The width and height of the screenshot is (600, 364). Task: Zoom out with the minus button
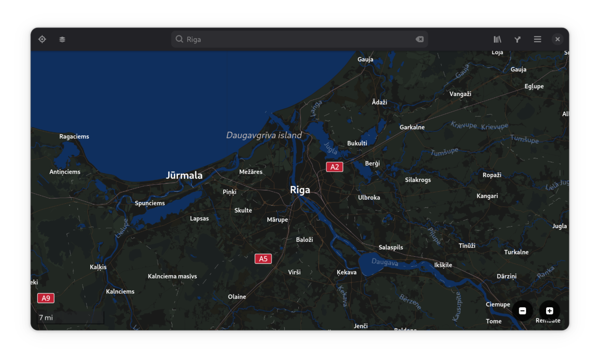click(522, 311)
